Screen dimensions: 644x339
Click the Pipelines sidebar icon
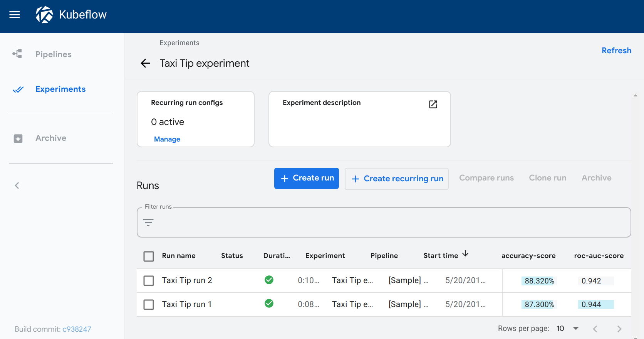(x=17, y=54)
